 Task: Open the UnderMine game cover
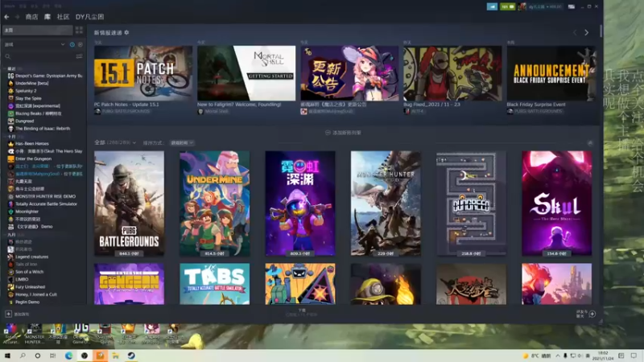pyautogui.click(x=214, y=204)
